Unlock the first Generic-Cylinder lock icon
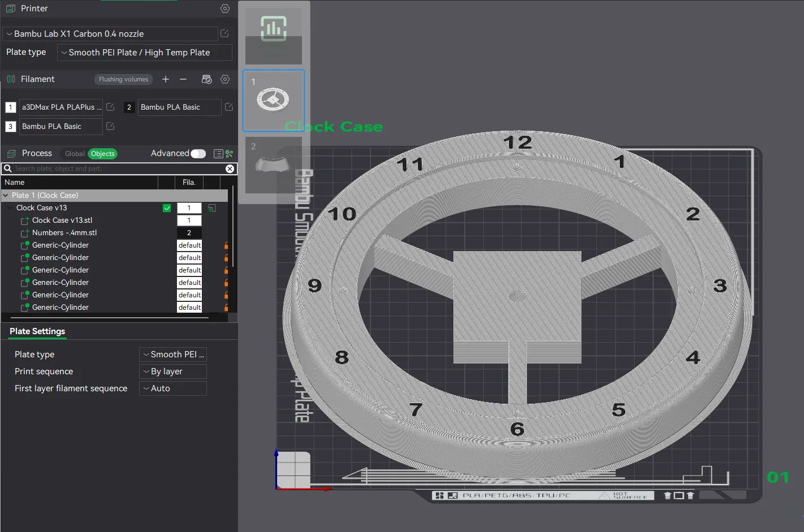The height and width of the screenshot is (532, 804). coord(226,245)
